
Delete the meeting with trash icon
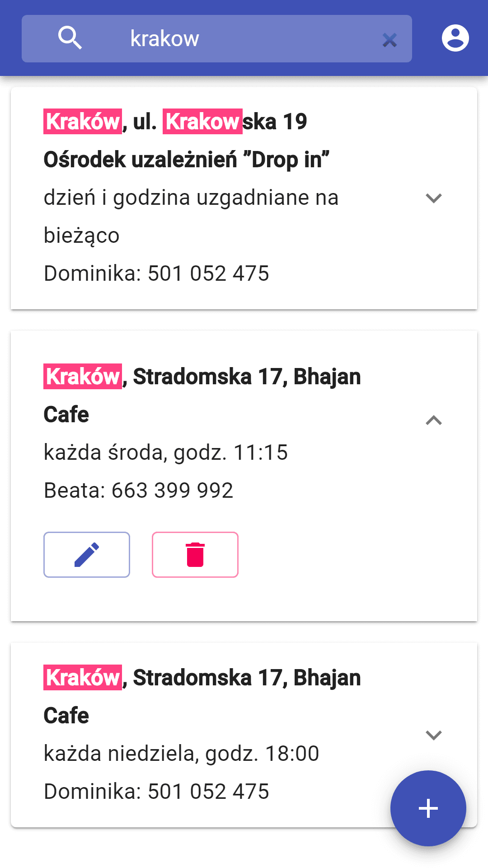click(x=195, y=555)
